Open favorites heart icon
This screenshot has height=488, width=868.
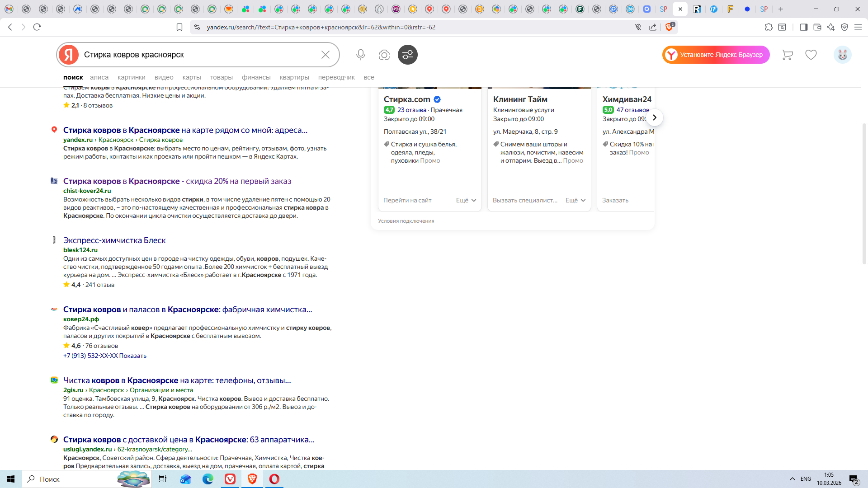[x=811, y=55]
